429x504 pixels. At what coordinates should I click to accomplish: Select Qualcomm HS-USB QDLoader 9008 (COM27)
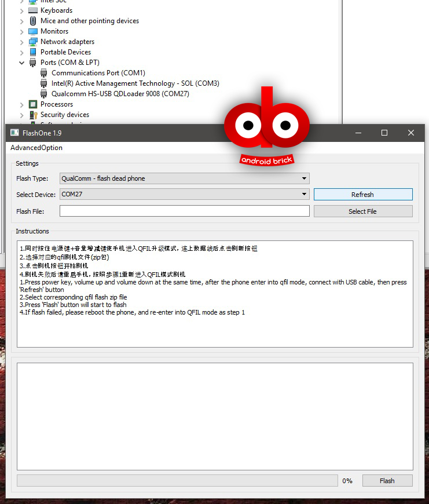[120, 94]
